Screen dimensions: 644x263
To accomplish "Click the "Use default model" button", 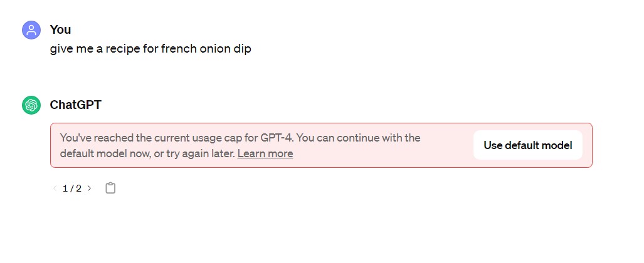I will [528, 145].
